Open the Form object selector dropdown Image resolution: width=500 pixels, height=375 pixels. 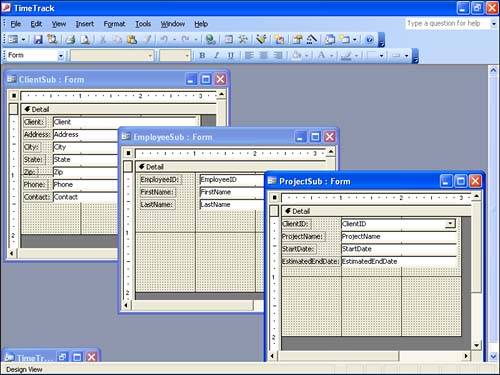(x=61, y=56)
